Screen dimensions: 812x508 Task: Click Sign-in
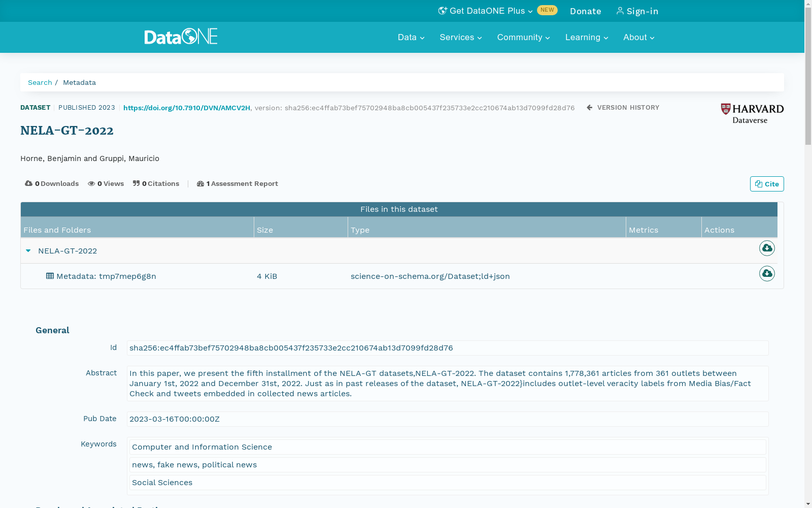point(642,11)
